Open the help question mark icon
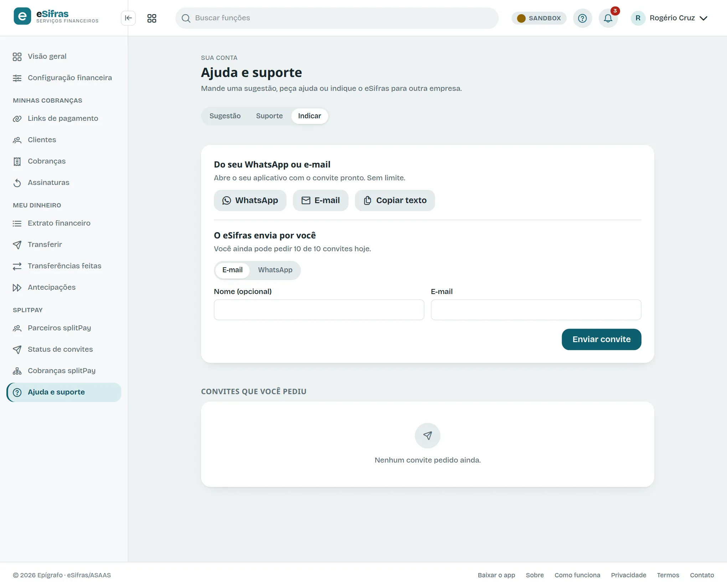 point(582,18)
